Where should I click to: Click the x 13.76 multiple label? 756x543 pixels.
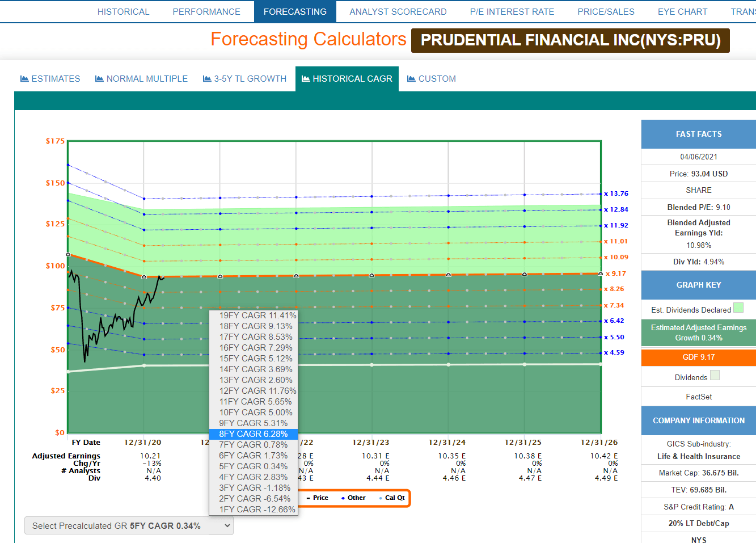616,194
